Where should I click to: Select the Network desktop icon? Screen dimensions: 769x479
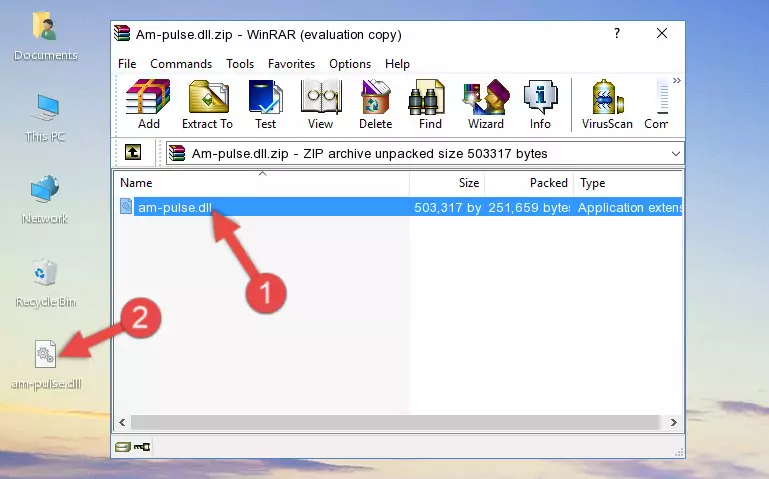point(45,199)
